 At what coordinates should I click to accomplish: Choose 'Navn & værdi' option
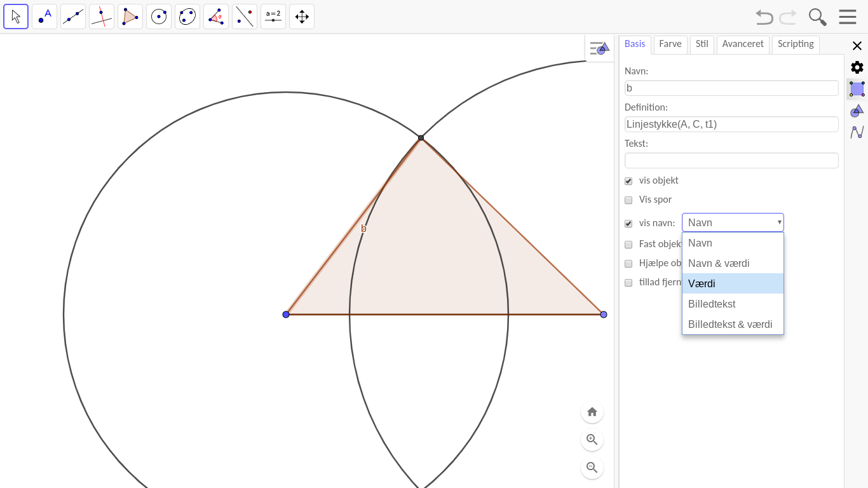[733, 263]
